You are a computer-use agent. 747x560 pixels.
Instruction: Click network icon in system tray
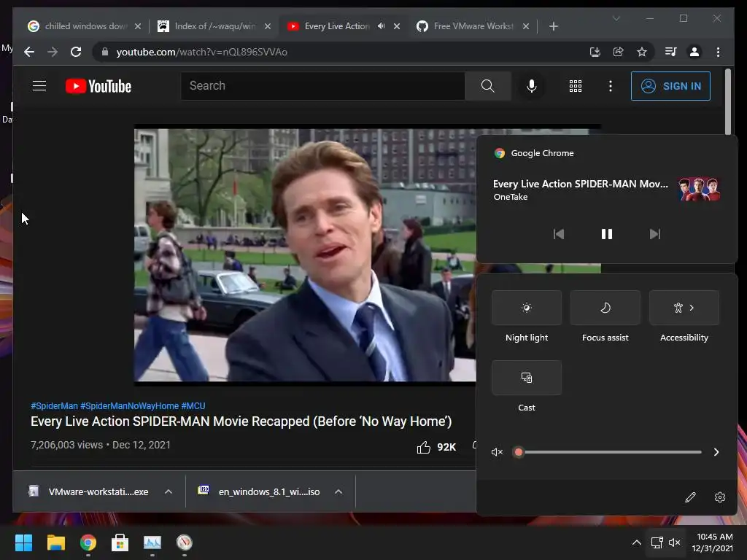657,542
